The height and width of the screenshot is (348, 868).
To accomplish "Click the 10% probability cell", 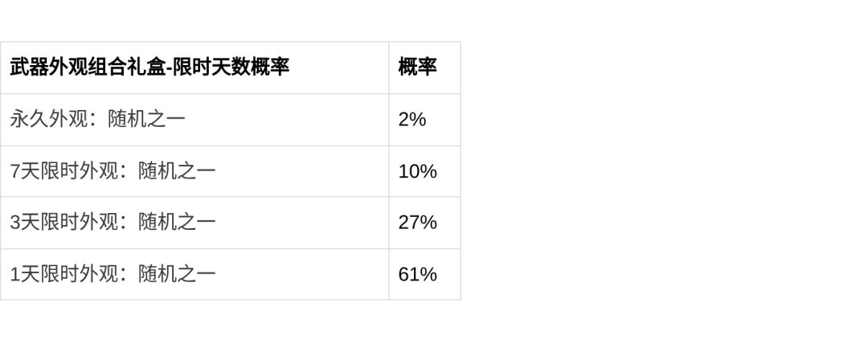I will coord(417,171).
